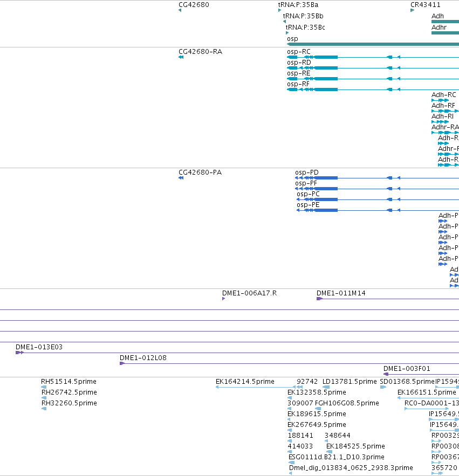The image size is (459, 476).
Task: Select the osp-PF CDS label
Action: [x=306, y=183]
